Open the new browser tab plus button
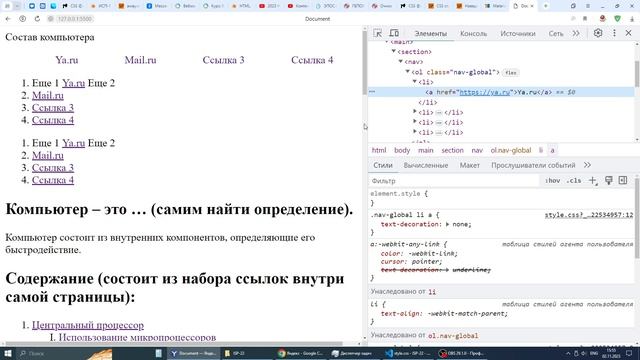The image size is (640, 360). [x=546, y=6]
